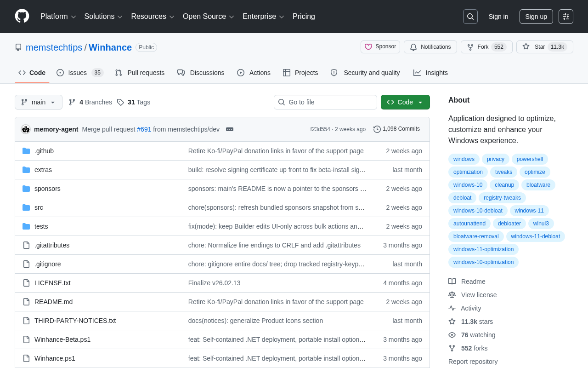Click the Go to file field
Viewport: 588px width, 368px height.
(x=325, y=102)
